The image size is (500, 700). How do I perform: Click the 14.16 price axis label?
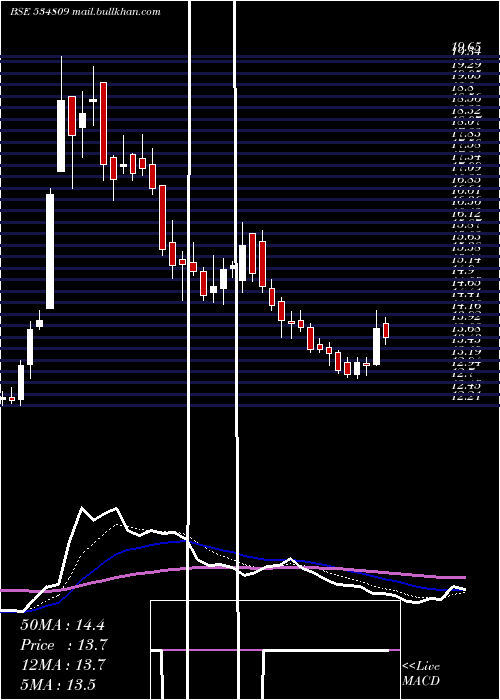467,306
